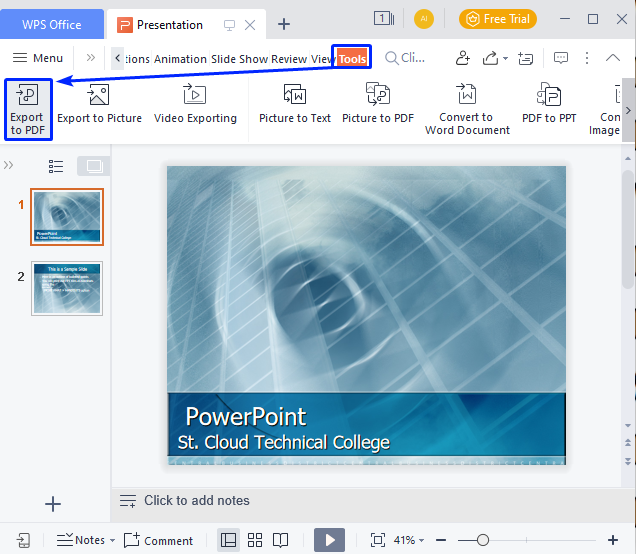Click the Free Trial button
This screenshot has height=554, width=636.
498,19
